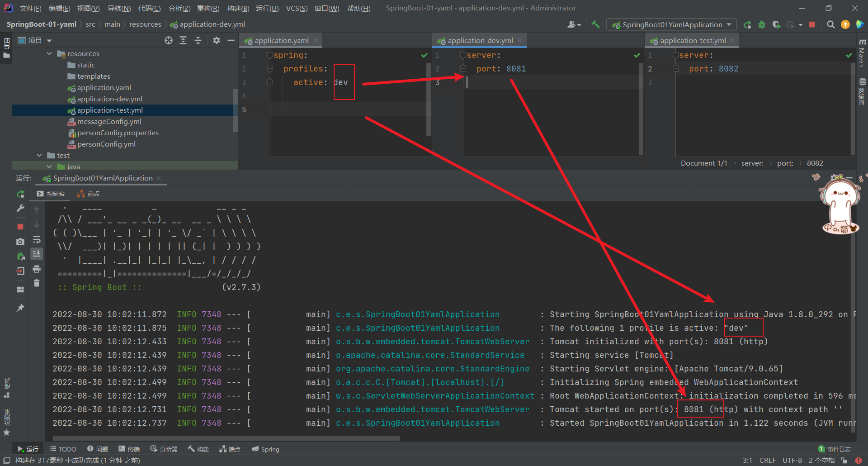Image resolution: width=868 pixels, height=466 pixels.
Task: Click the down stack trace arrow
Action: 37,224
